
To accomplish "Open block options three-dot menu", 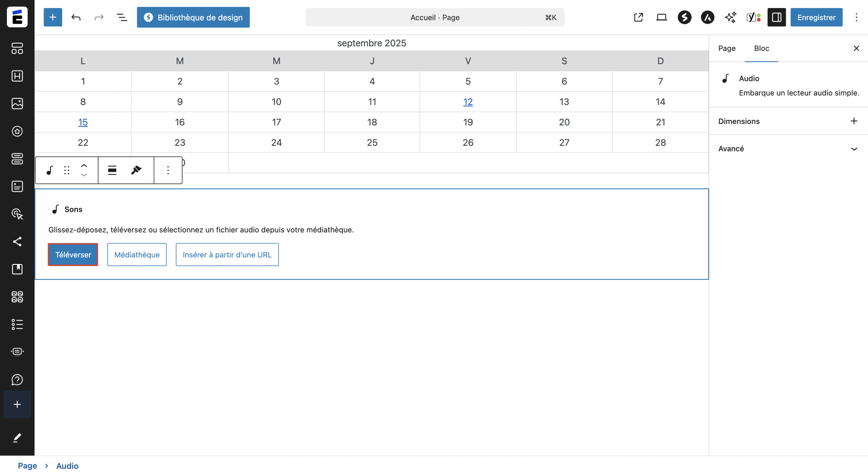I will coord(168,170).
